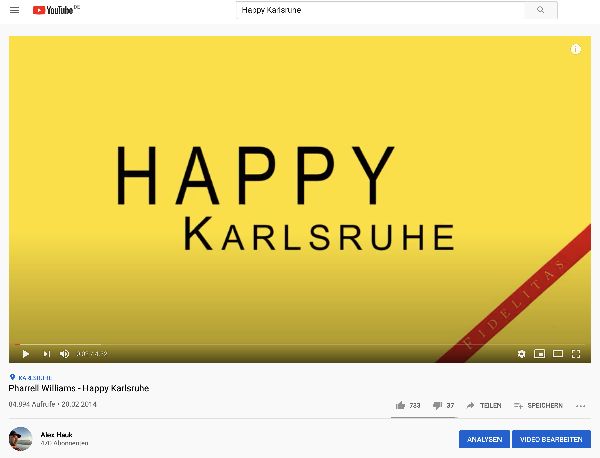Viewport: 600px width, 458px height.
Task: Mute the video volume
Action: click(65, 354)
